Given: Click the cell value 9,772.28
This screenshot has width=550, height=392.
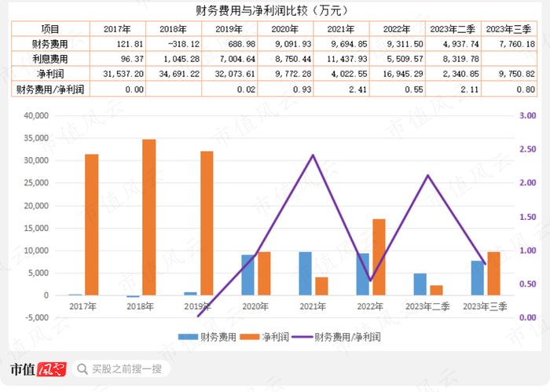Looking at the screenshot, I should tap(293, 74).
